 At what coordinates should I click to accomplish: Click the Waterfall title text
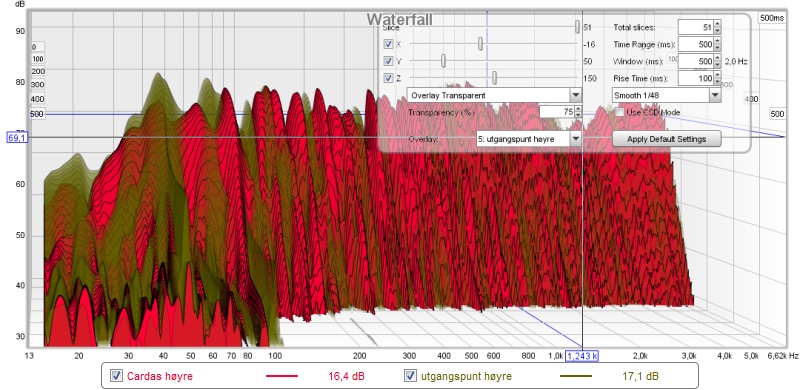pos(399,19)
